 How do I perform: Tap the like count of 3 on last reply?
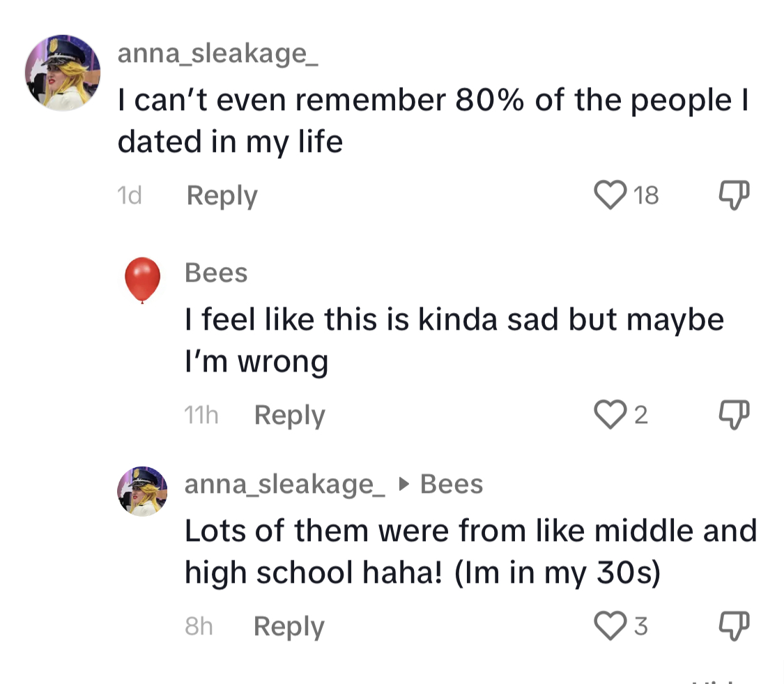click(x=641, y=626)
